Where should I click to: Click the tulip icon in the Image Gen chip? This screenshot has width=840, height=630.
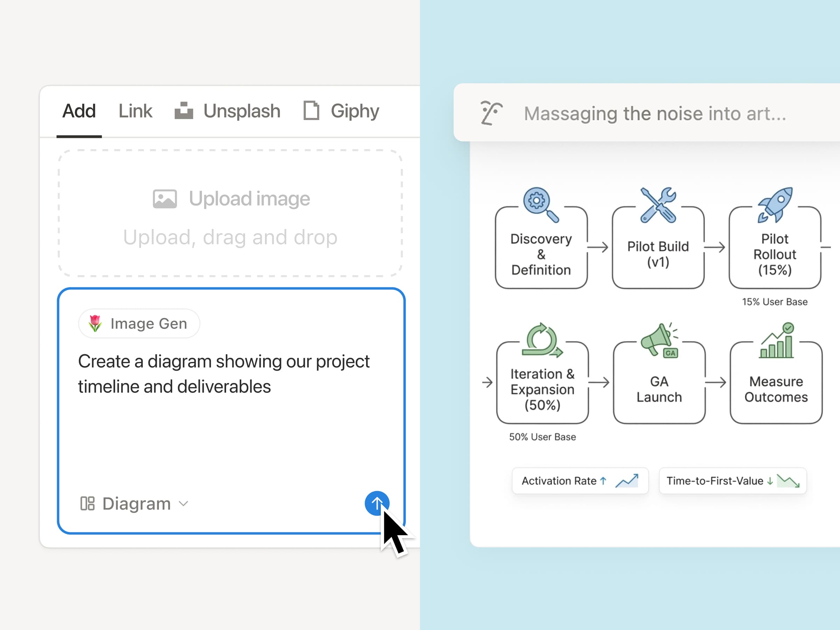click(95, 323)
